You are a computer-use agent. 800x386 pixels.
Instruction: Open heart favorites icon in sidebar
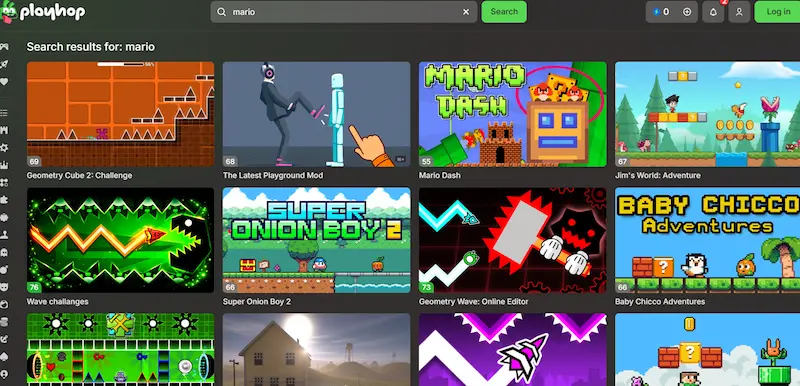click(4, 81)
